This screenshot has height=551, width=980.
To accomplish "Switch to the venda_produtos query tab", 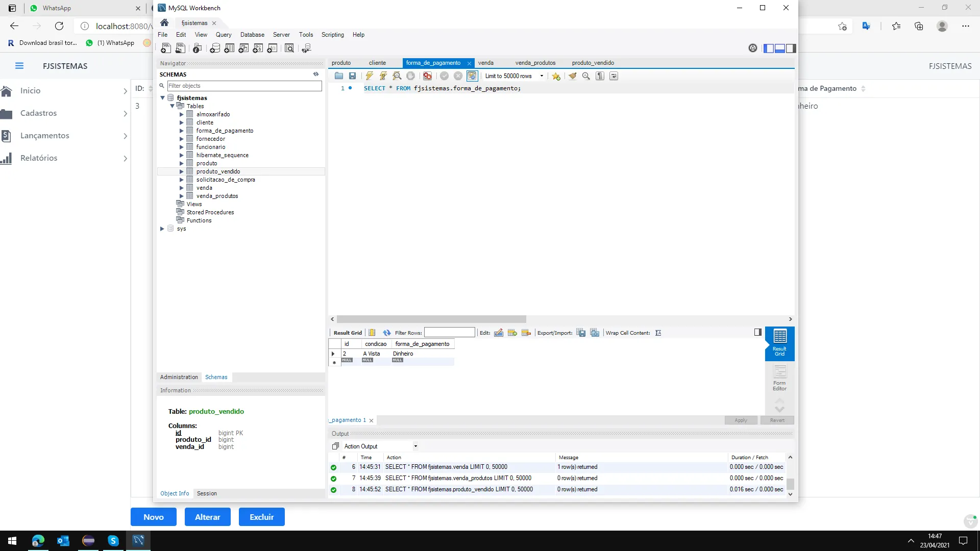I will pos(535,63).
